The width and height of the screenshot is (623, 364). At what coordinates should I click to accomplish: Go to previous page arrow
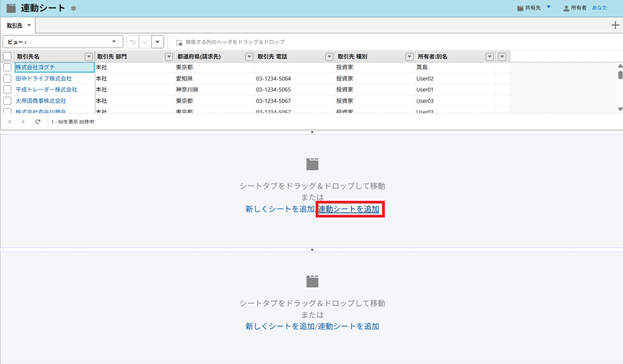pos(9,122)
